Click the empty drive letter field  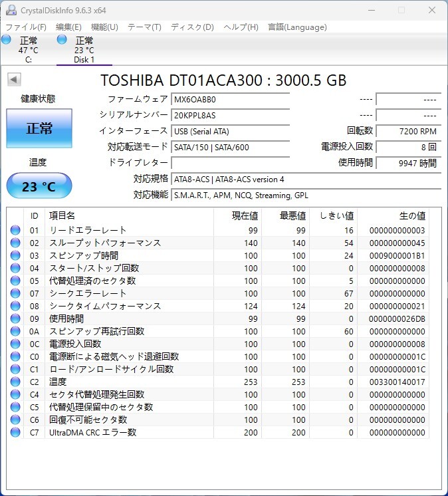(230, 163)
